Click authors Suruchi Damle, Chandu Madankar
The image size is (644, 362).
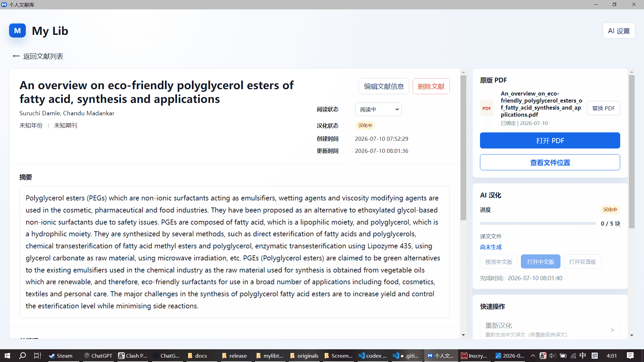tap(67, 113)
